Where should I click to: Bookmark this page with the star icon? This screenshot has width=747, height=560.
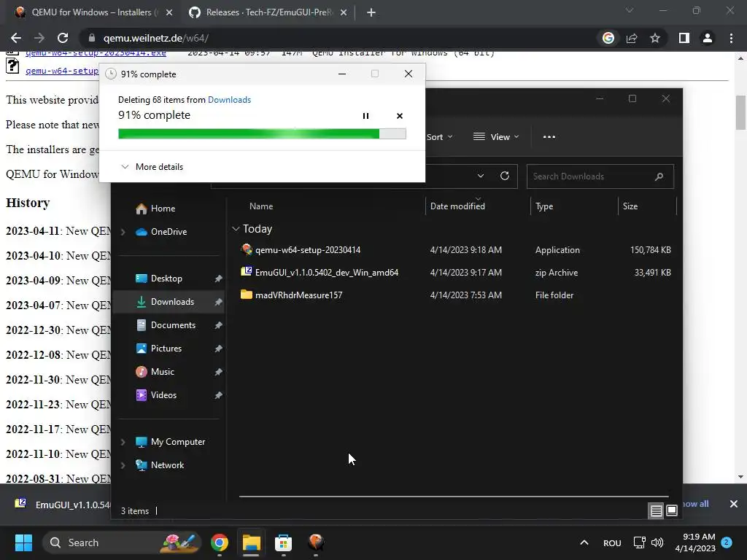[x=655, y=38]
